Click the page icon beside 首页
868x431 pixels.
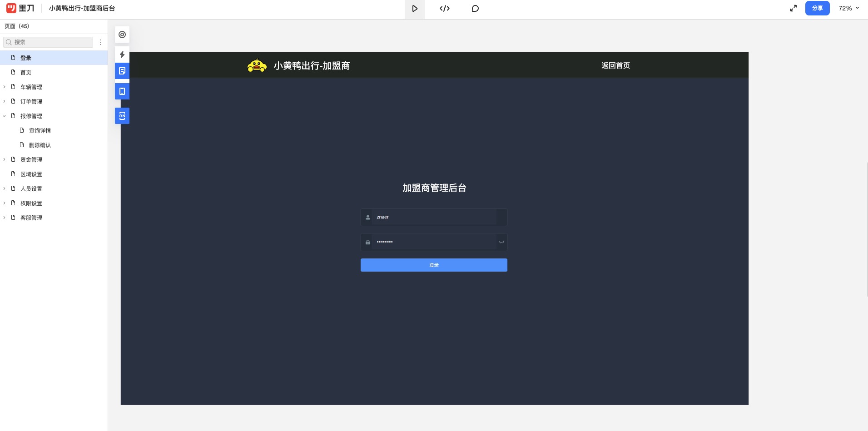point(13,72)
